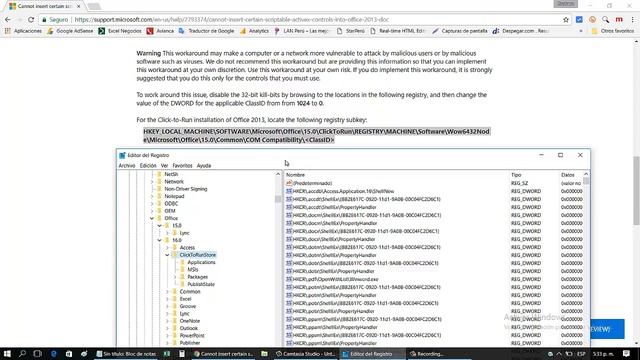Switch to Sin título: Bloc de notas

pyautogui.click(x=126, y=354)
